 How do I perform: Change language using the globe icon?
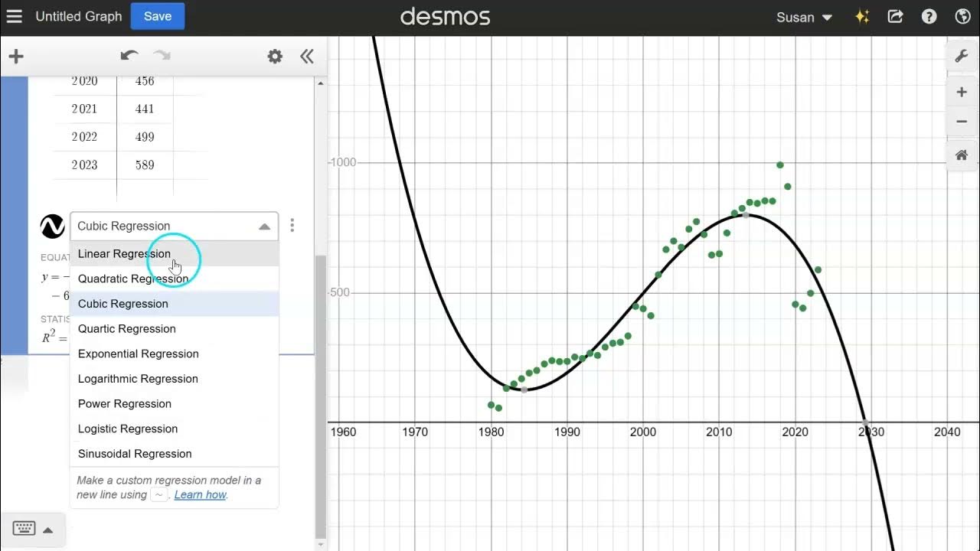[962, 16]
